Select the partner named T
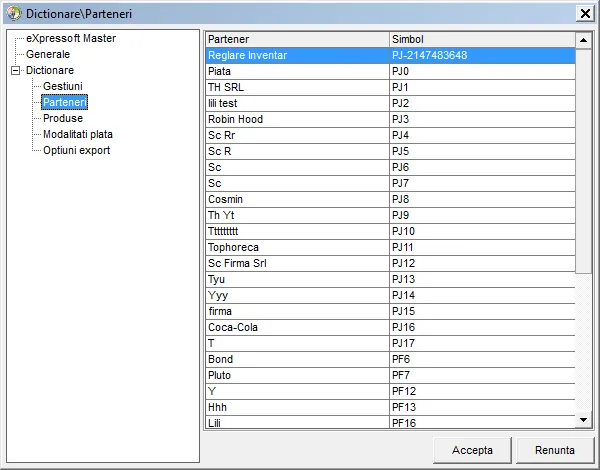Screen dimensions: 600x470 coord(297,343)
